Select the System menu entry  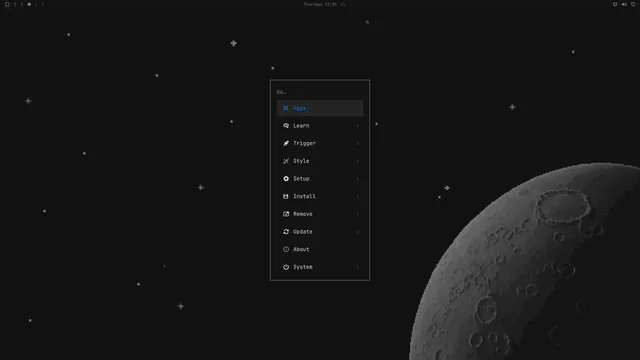click(x=320, y=267)
